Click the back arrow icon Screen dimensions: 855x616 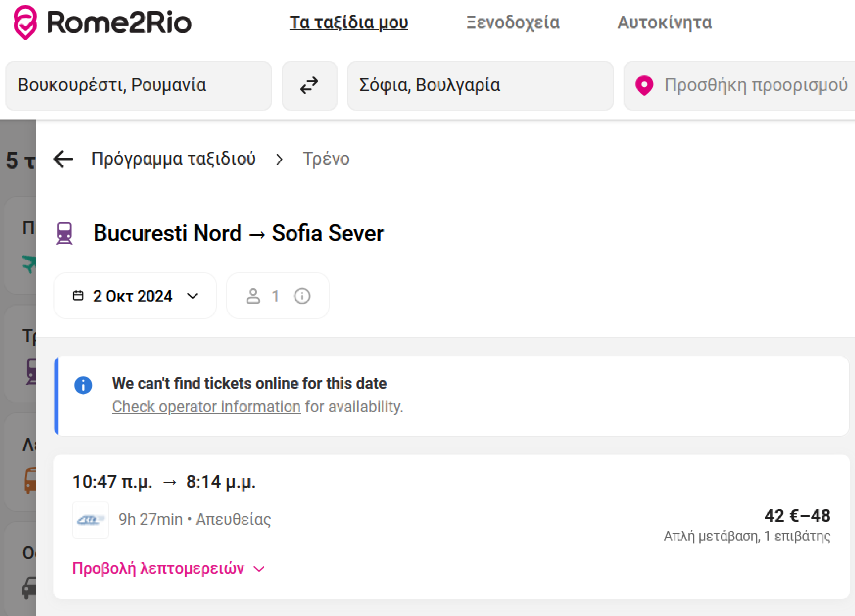coord(63,159)
